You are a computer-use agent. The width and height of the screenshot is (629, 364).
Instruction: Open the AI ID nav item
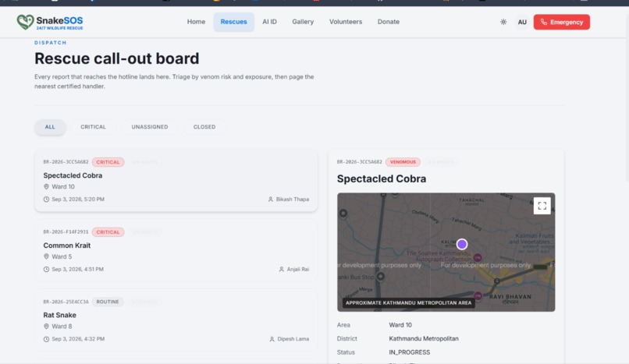pyautogui.click(x=269, y=22)
